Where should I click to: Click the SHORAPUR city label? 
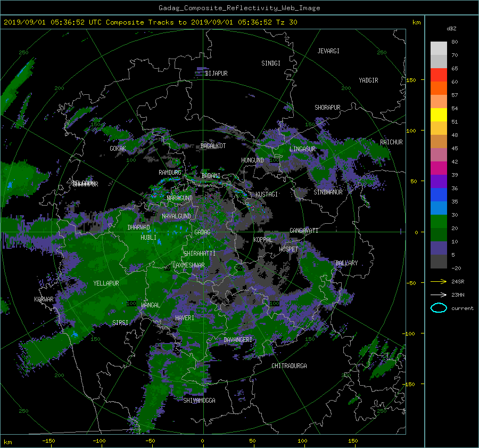pos(327,108)
